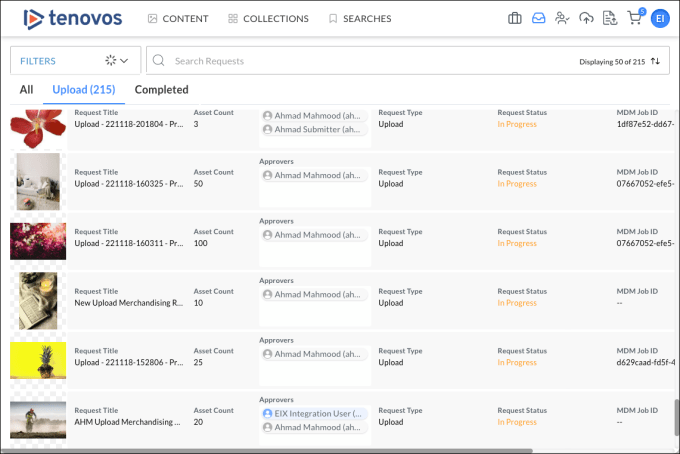Image resolution: width=680 pixels, height=454 pixels.
Task: Open the Collections menu
Action: (x=268, y=18)
